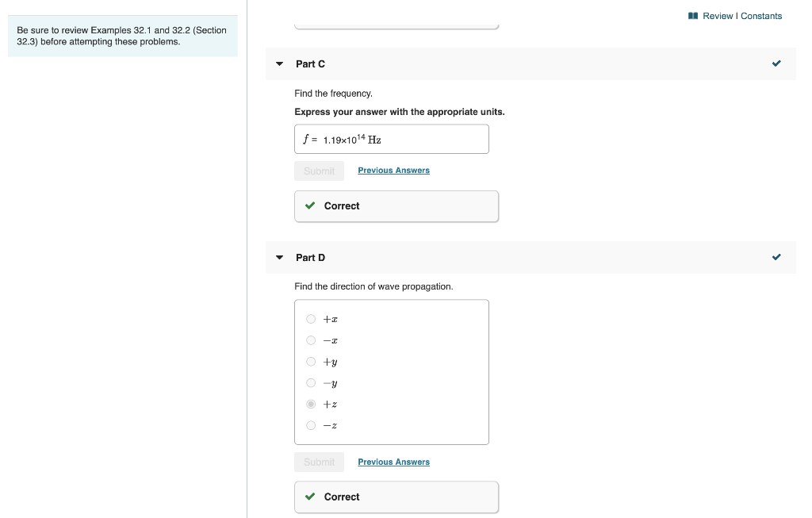
Task: Click the frequency answer input field
Action: pyautogui.click(x=392, y=139)
